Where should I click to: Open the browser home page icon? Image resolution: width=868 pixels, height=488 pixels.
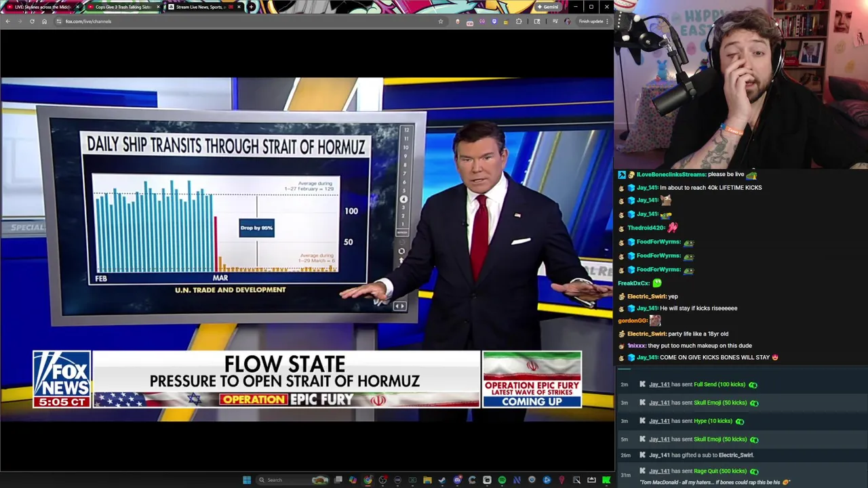pyautogui.click(x=44, y=21)
